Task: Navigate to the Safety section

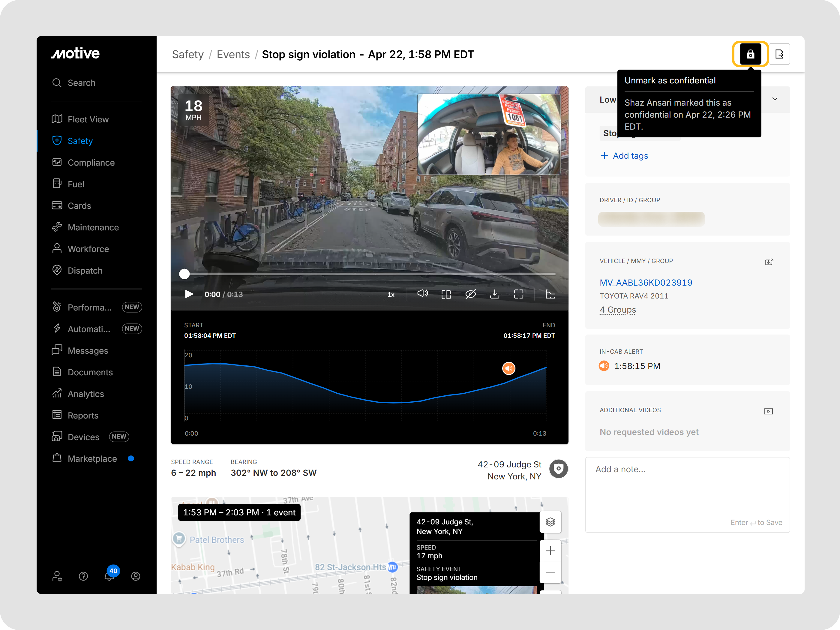Action: [x=80, y=141]
